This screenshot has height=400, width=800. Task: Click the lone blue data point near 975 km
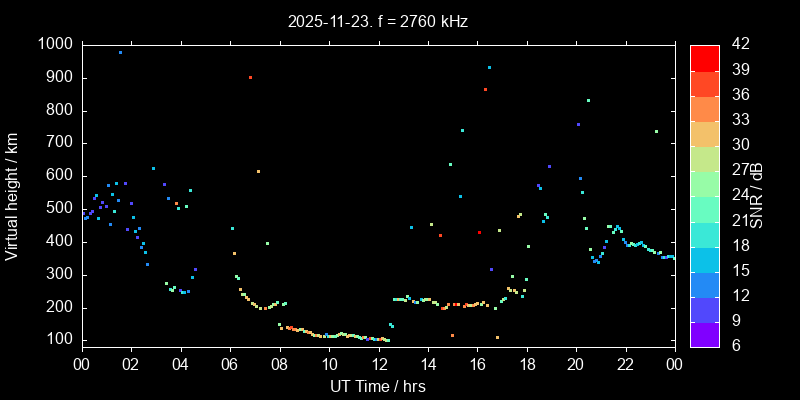120,52
